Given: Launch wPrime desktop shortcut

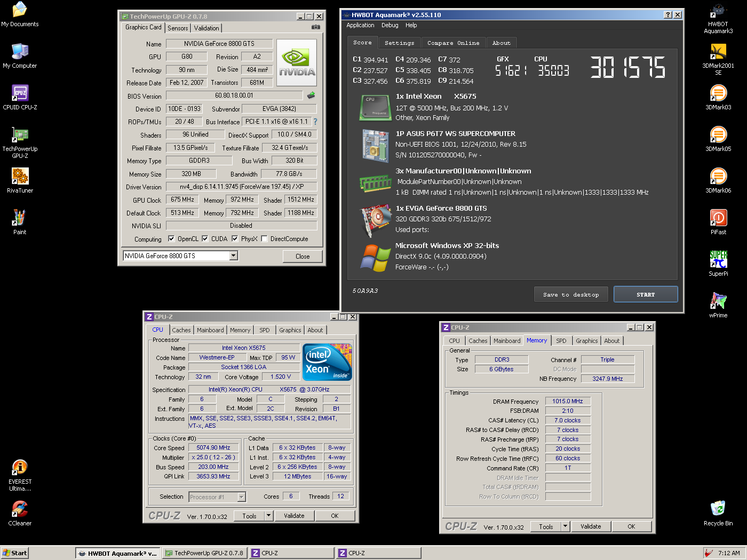Looking at the screenshot, I should (718, 305).
